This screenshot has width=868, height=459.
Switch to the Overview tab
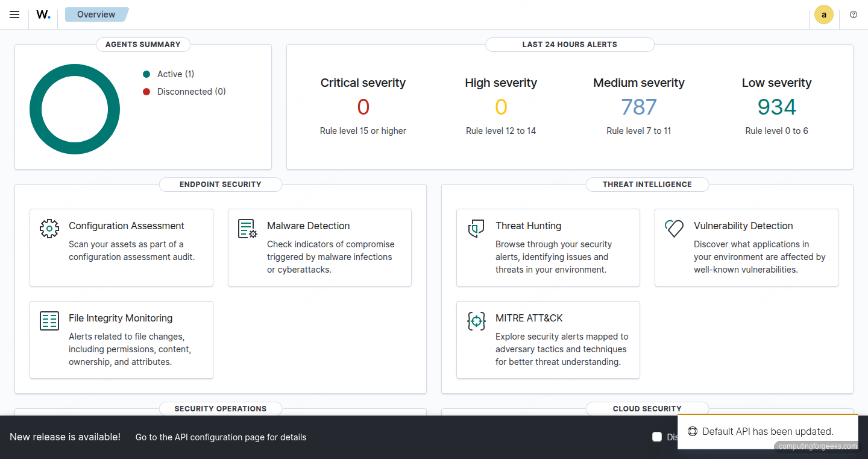click(x=96, y=14)
